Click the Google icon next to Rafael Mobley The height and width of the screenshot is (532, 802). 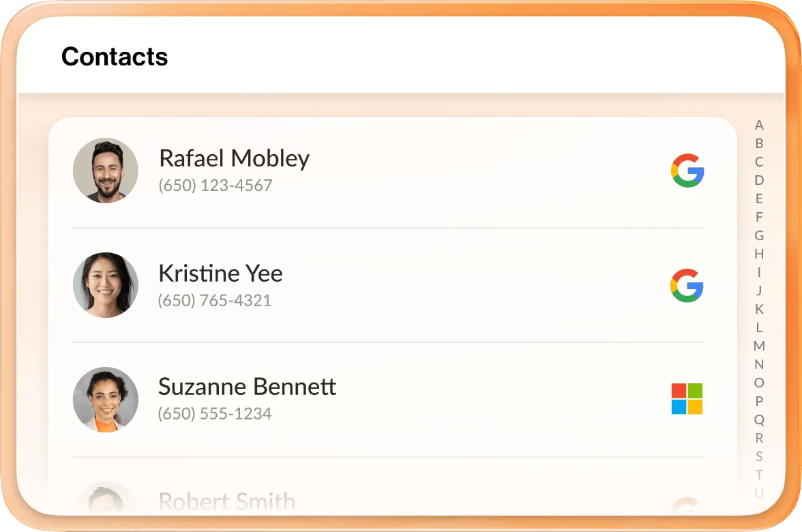687,171
